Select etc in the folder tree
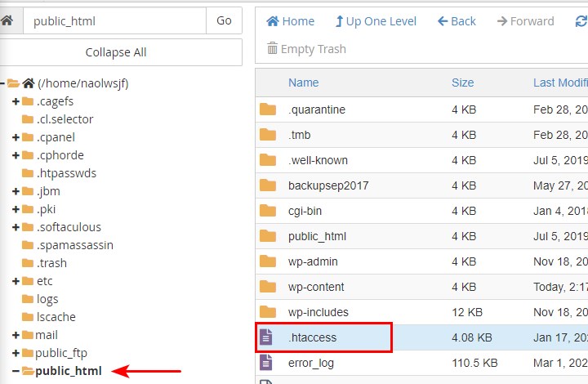This screenshot has width=588, height=384. [44, 281]
